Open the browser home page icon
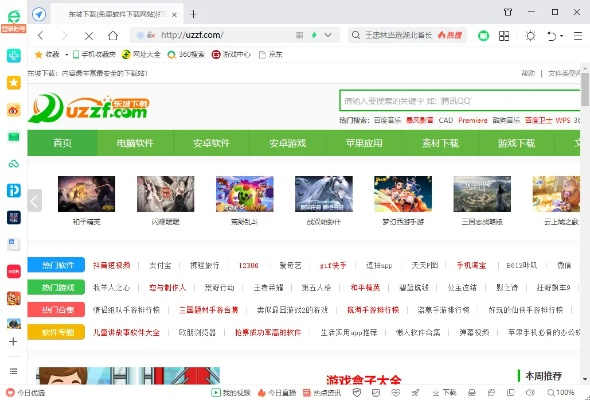Image resolution: width=590 pixels, height=400 pixels. click(113, 35)
